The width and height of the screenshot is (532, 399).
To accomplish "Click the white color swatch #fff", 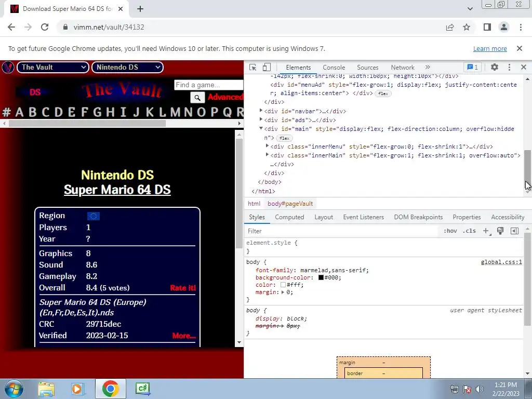I will [283, 285].
